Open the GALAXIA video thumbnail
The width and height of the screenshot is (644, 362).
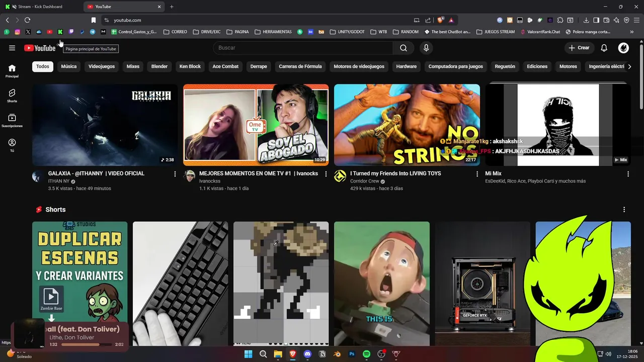105,125
